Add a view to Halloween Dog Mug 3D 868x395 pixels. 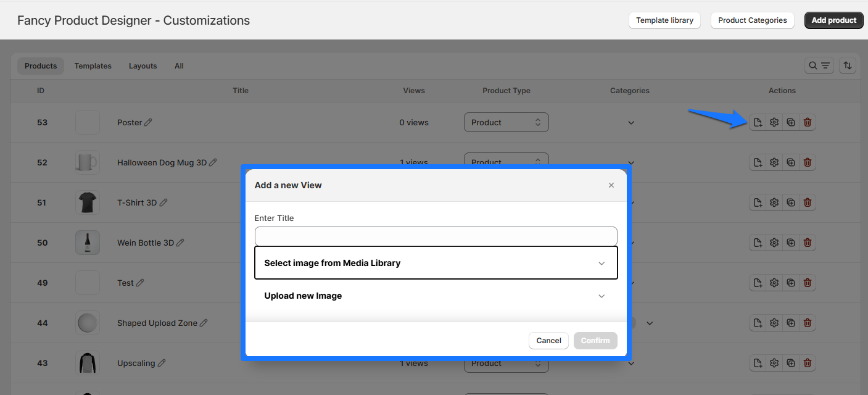pos(758,162)
